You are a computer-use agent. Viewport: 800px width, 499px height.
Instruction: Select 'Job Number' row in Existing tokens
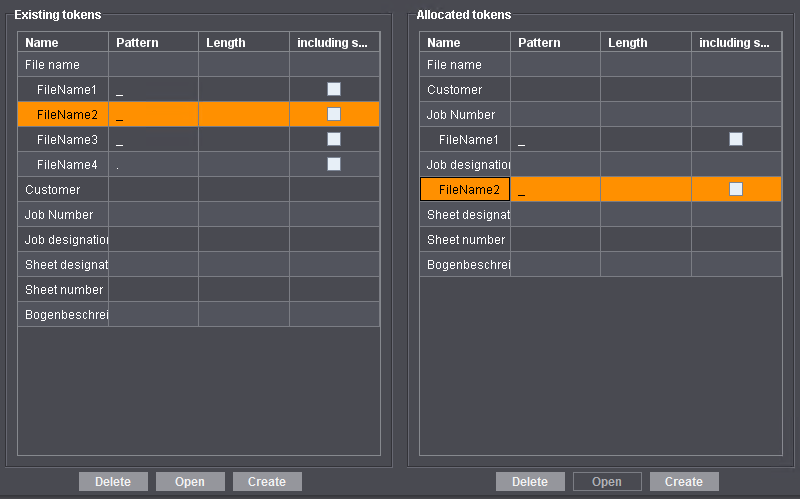(199, 214)
